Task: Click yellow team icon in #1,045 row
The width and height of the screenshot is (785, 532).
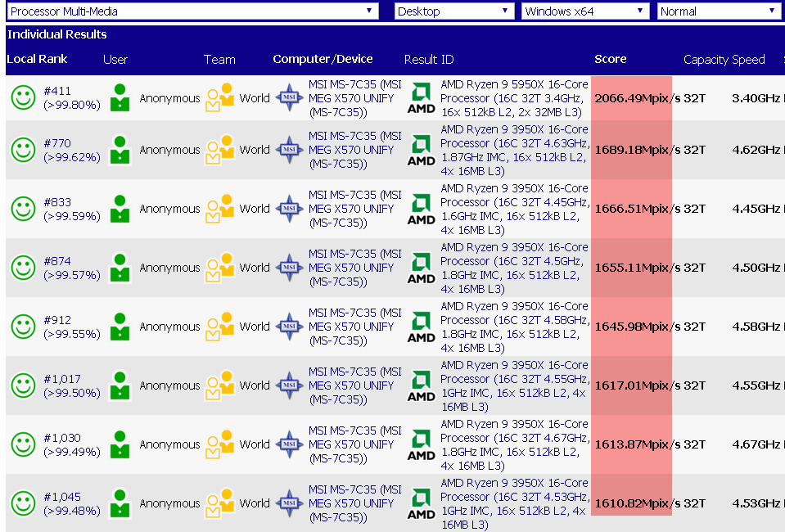Action: [x=219, y=503]
